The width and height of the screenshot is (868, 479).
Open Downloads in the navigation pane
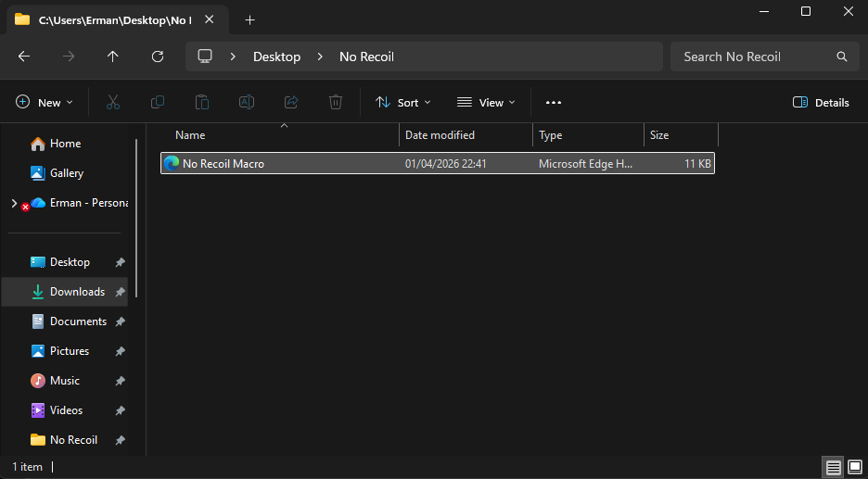(77, 292)
